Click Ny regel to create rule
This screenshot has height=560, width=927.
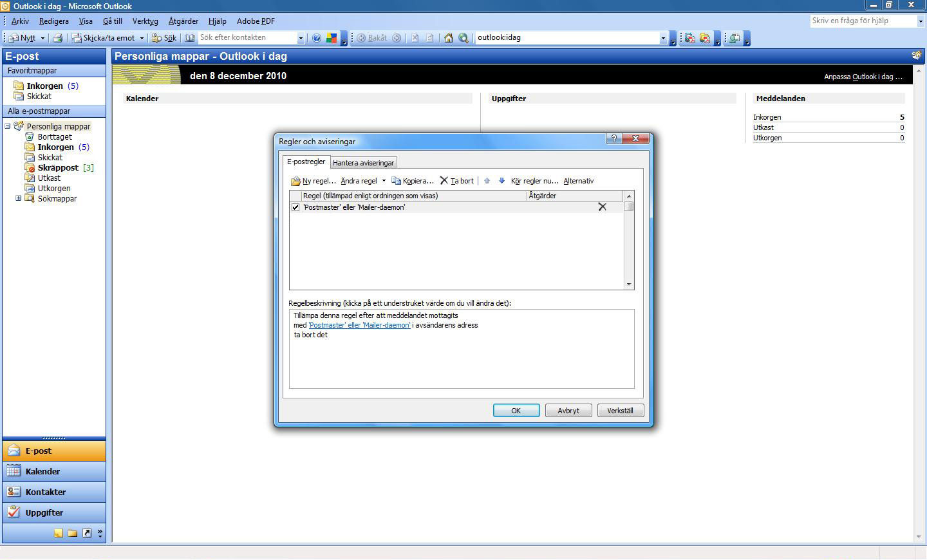pyautogui.click(x=314, y=181)
